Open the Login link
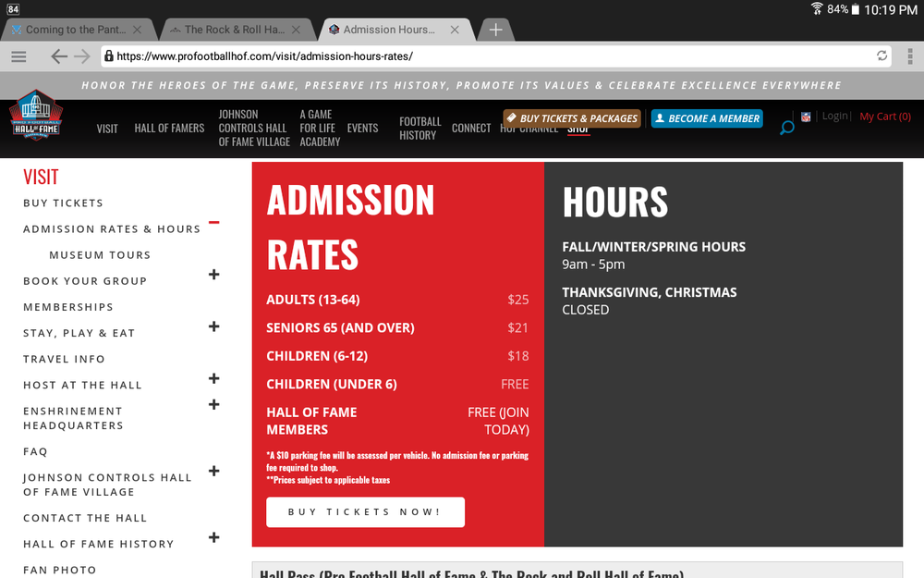The width and height of the screenshot is (924, 578). 834,117
